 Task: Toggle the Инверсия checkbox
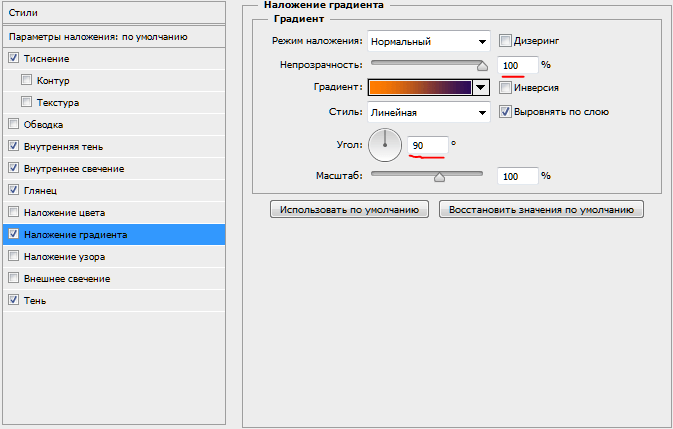tap(505, 88)
